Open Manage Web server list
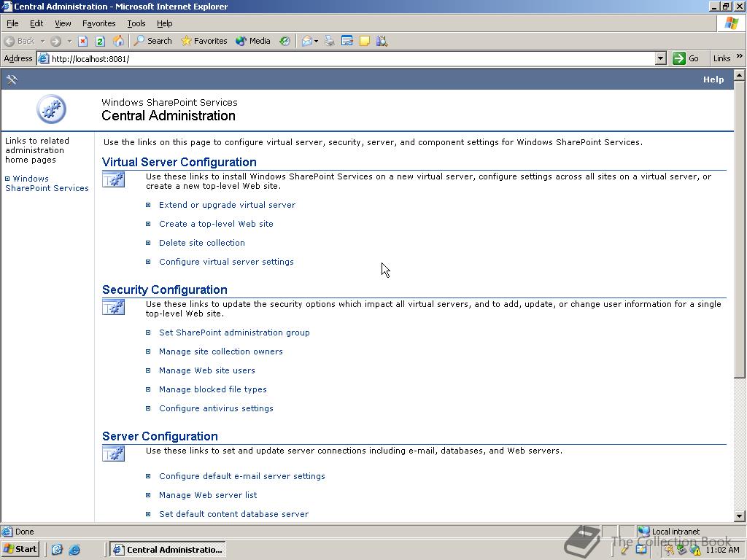The height and width of the screenshot is (560, 747). [208, 495]
